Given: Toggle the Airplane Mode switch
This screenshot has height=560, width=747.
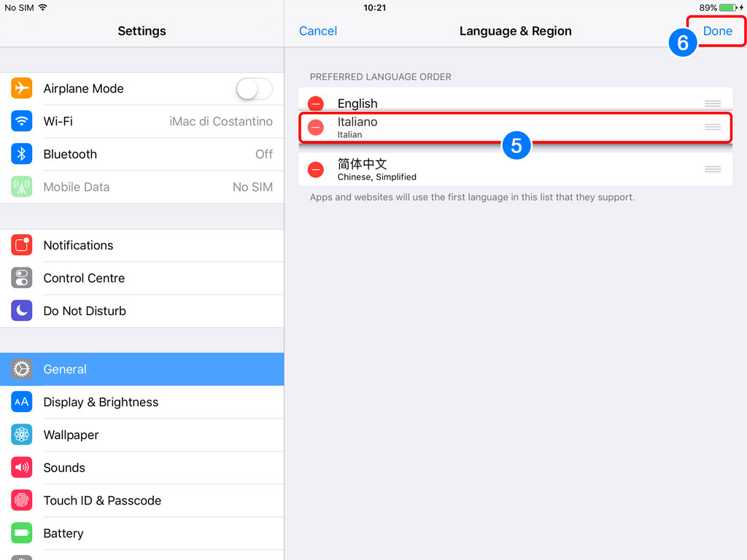Looking at the screenshot, I should coord(254,88).
